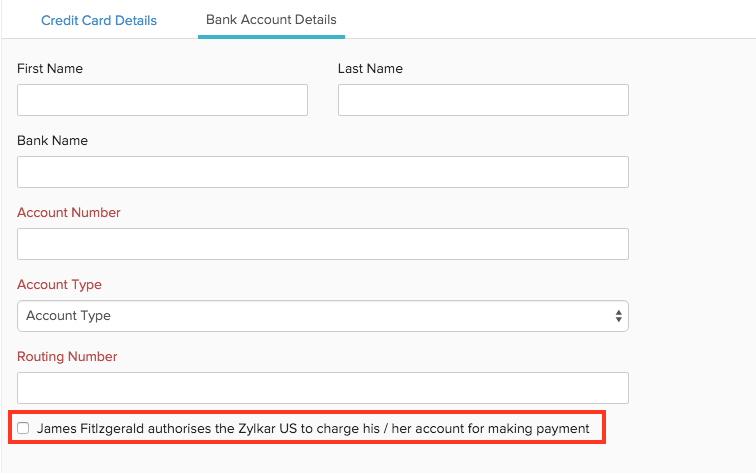Click the Account Type dropdown arrows
The width and height of the screenshot is (756, 473).
619,316
